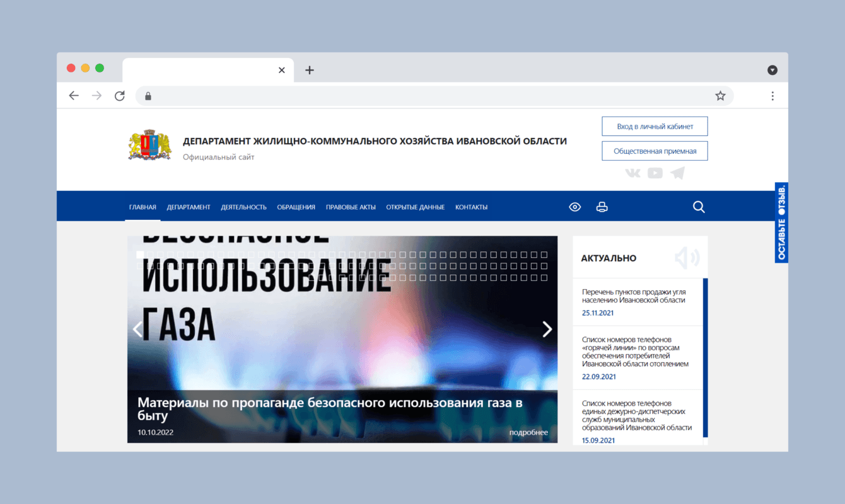Go back a slide with the left arrow

138,329
